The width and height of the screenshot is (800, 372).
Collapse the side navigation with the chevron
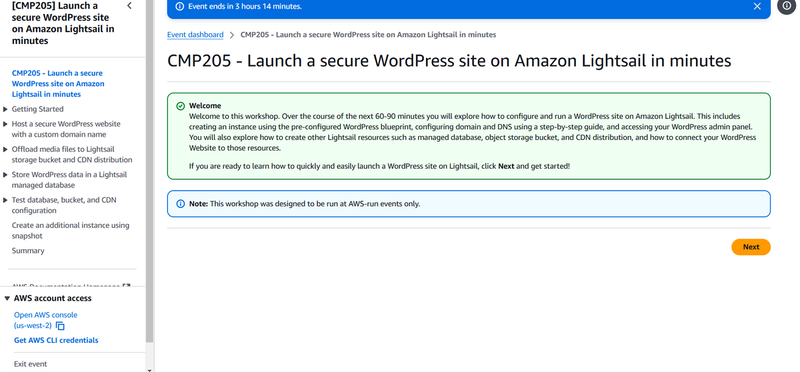(129, 6)
